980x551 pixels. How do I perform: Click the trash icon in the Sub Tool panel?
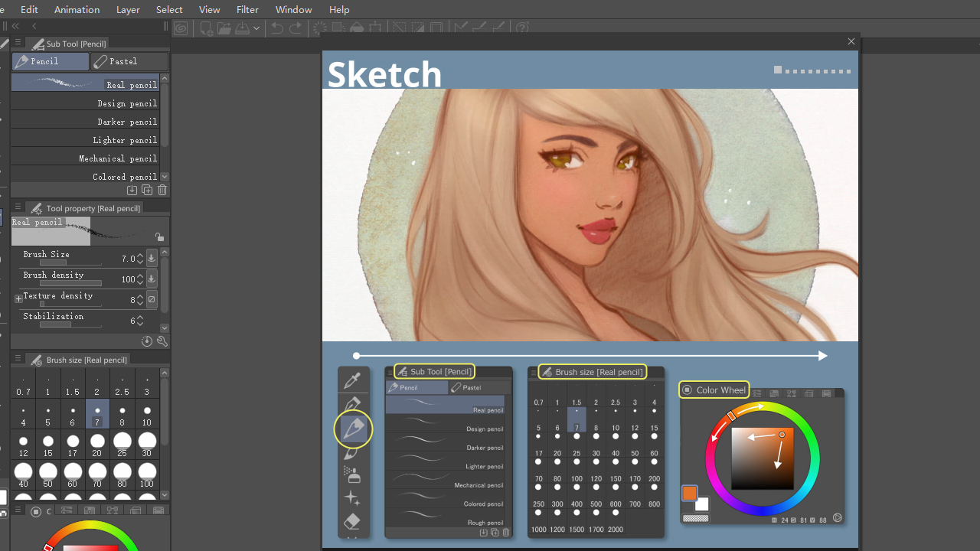point(162,190)
